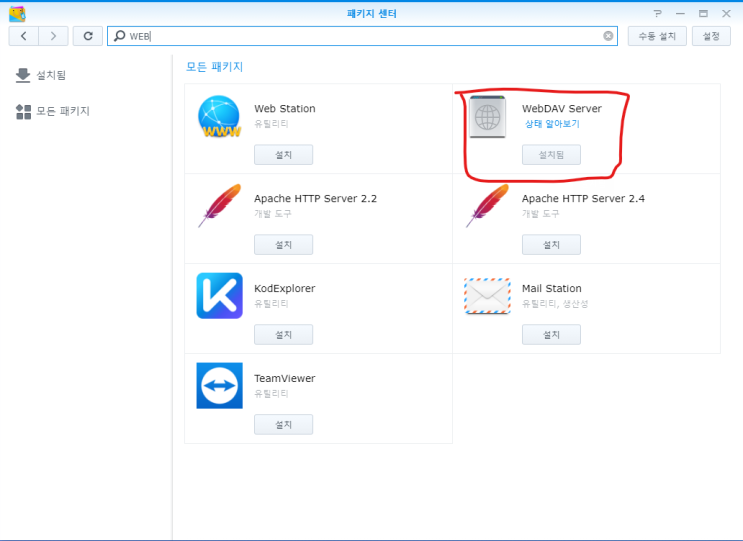Close the Package Center window
Image resolution: width=743 pixels, height=541 pixels.
[x=726, y=14]
